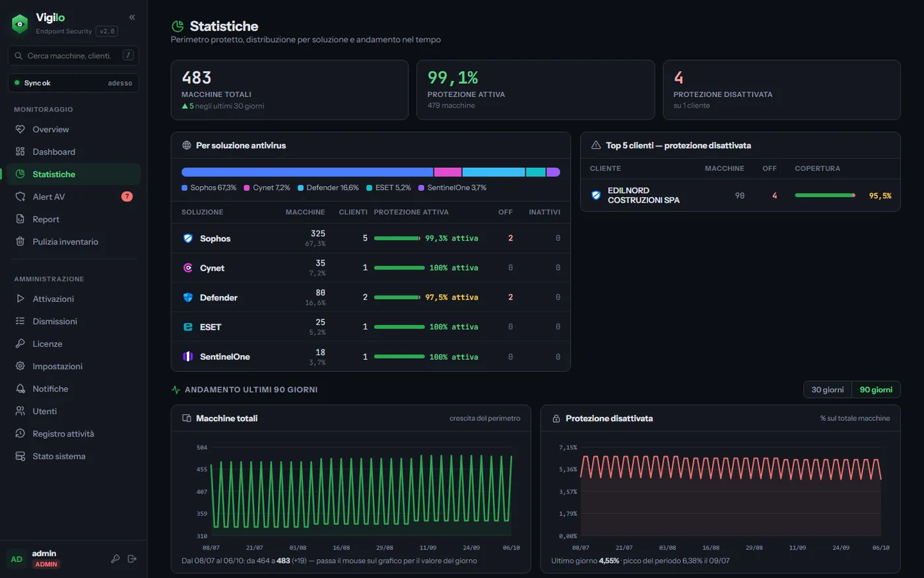Screen dimensions: 924x578
Task: Collapse the sidebar with the double-chevron icon
Action: (x=132, y=17)
